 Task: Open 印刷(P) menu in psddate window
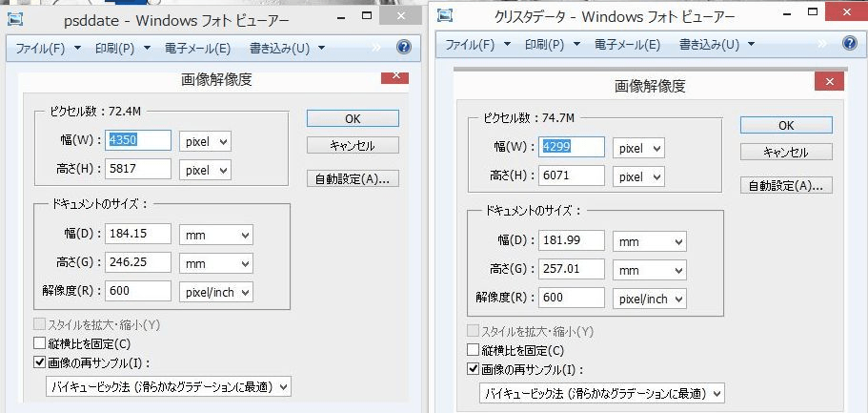[123, 49]
